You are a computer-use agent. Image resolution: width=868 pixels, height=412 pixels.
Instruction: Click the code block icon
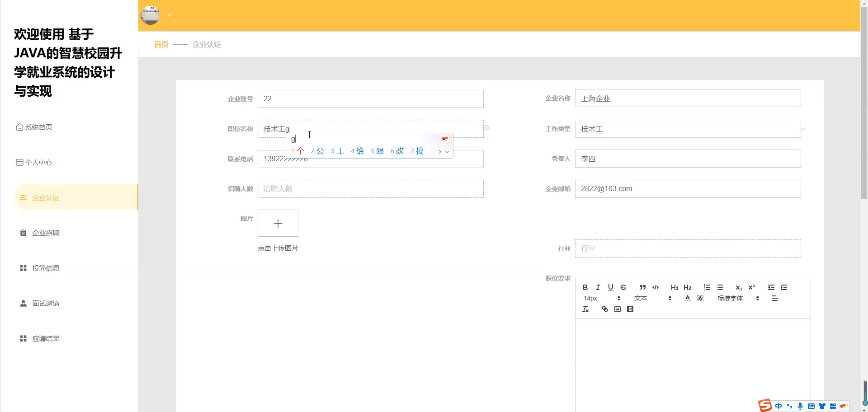[x=656, y=287]
